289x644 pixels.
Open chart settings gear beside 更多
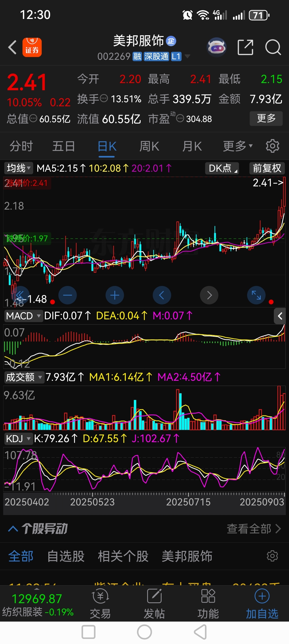pos(272,146)
